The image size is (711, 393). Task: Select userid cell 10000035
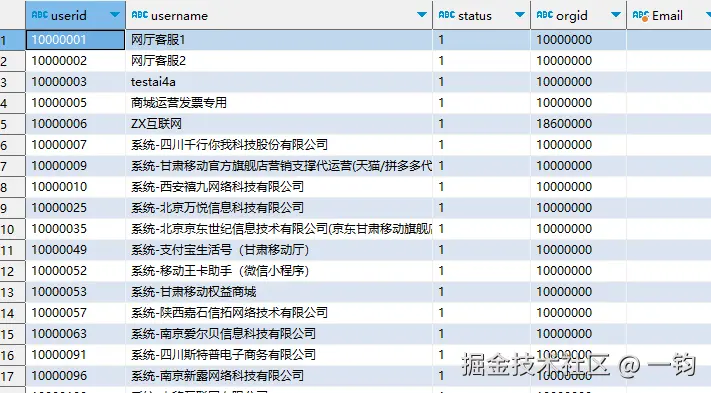click(75, 229)
